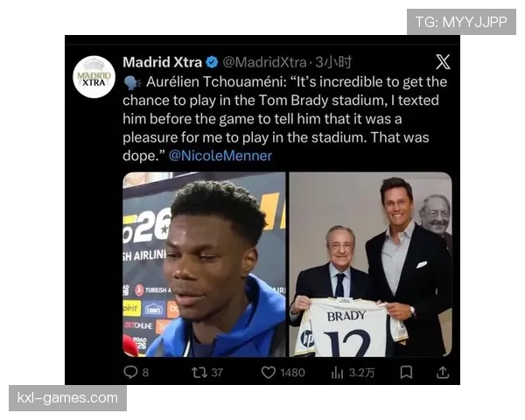This screenshot has width=525, height=420.
Task: Click the X logo in tweet corner
Action: tap(443, 61)
